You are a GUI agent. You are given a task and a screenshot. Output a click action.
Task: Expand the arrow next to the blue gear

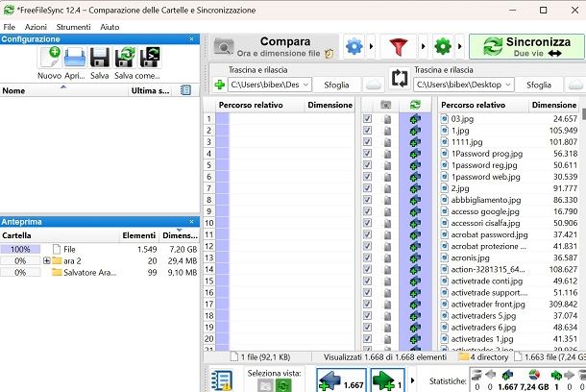[371, 47]
